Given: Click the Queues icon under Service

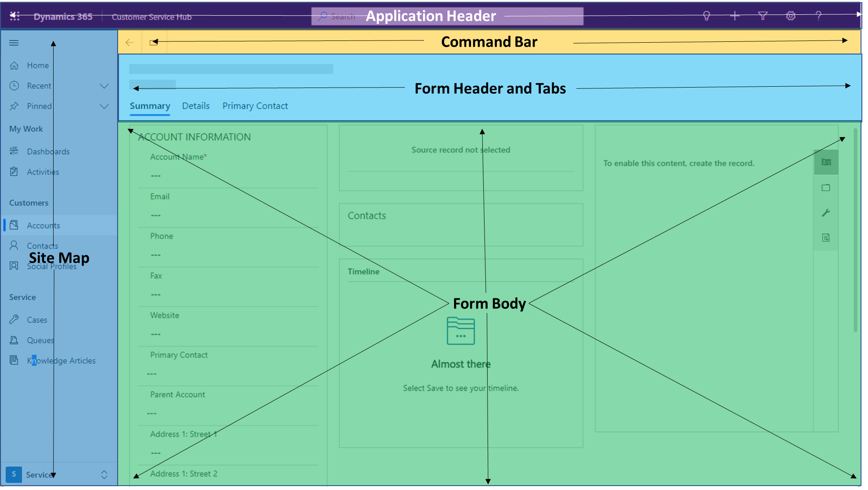Looking at the screenshot, I should (14, 340).
